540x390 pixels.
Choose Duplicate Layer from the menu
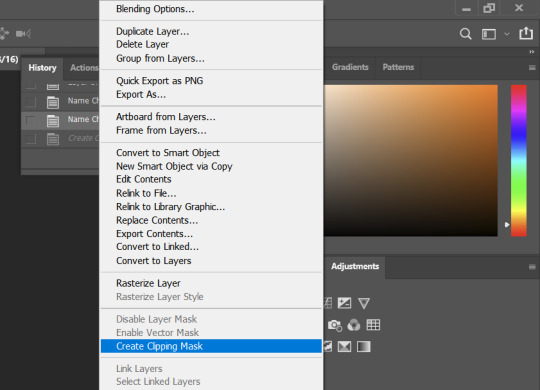pyautogui.click(x=211, y=31)
